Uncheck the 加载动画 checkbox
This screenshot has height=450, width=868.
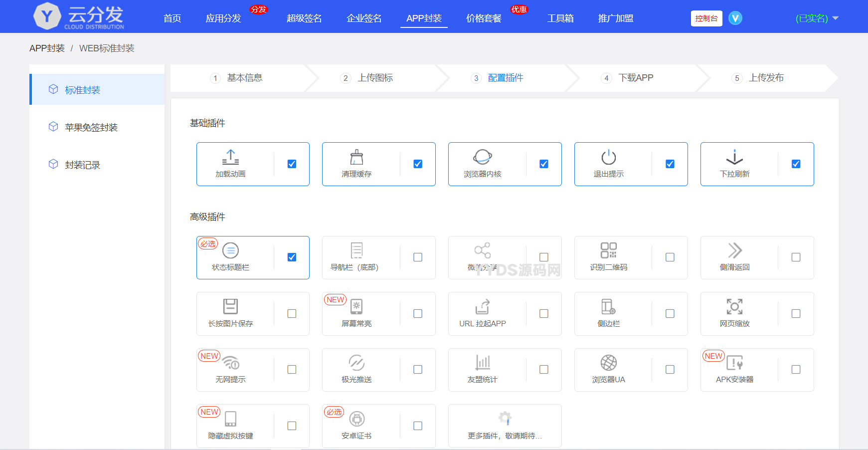click(292, 164)
